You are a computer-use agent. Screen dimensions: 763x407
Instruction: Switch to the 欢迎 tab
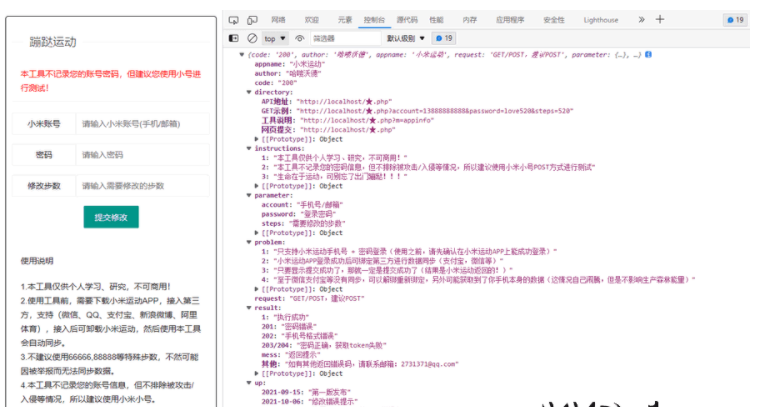point(311,20)
